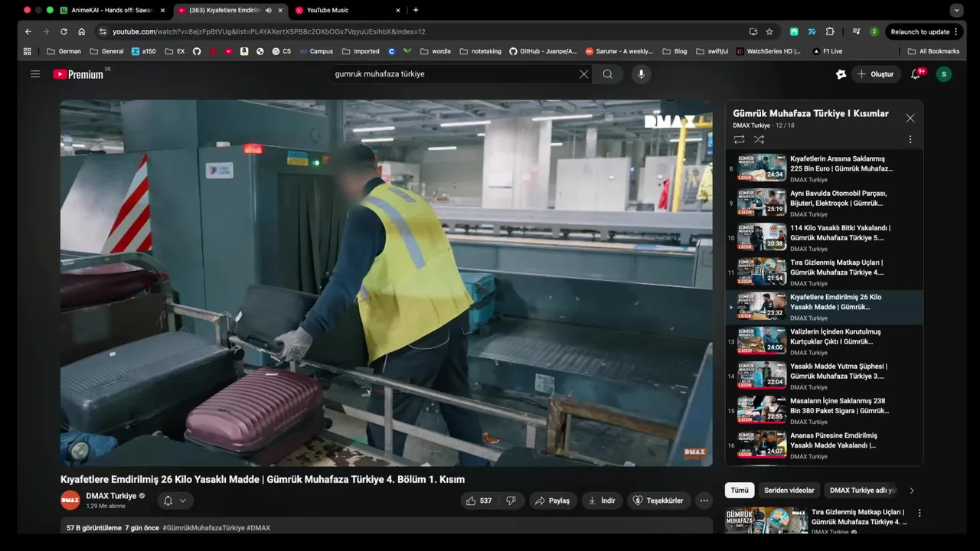Image resolution: width=980 pixels, height=551 pixels.
Task: Show more filter chips with right chevron
Action: tap(911, 491)
